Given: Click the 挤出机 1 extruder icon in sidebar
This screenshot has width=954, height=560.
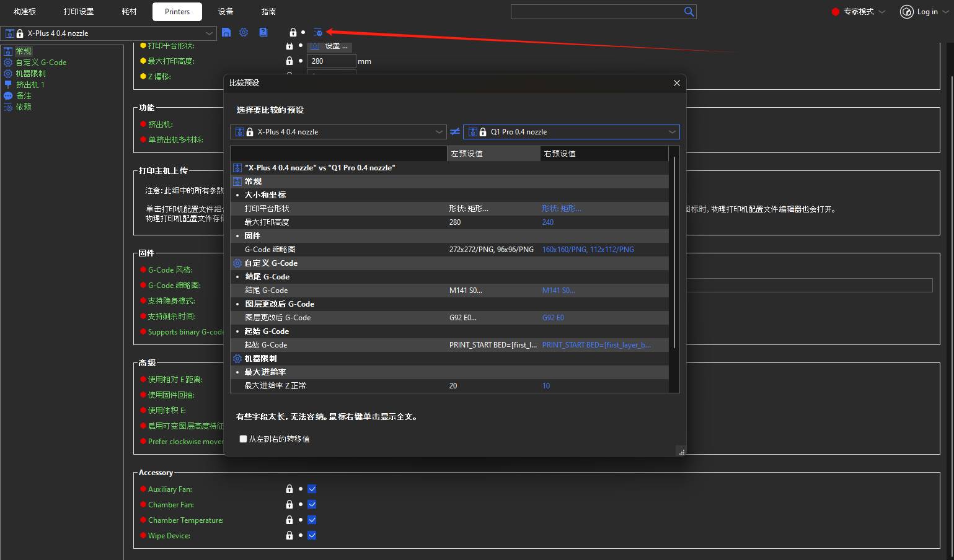Looking at the screenshot, I should coord(8,84).
